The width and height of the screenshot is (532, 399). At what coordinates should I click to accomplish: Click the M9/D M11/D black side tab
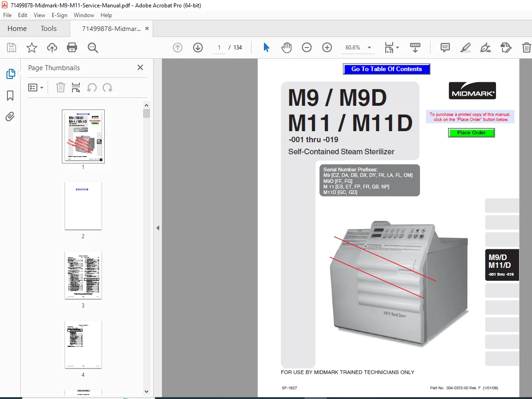(502, 265)
